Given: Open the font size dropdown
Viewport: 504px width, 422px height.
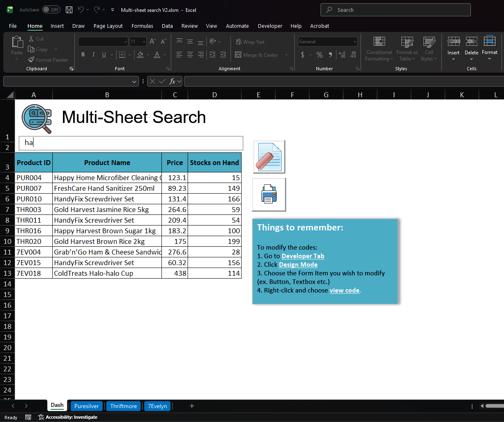Looking at the screenshot, I should pyautogui.click(x=143, y=41).
